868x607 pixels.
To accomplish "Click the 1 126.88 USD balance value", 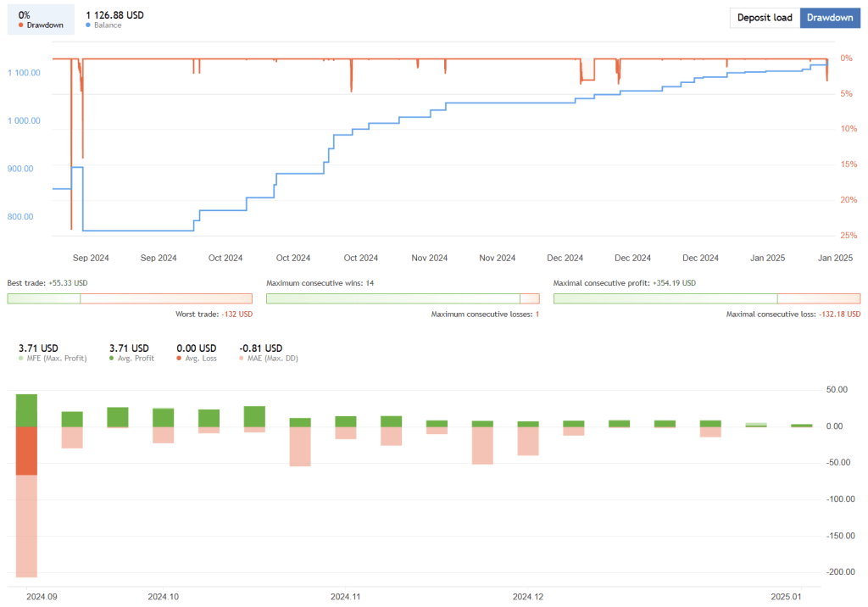I will 114,14.
